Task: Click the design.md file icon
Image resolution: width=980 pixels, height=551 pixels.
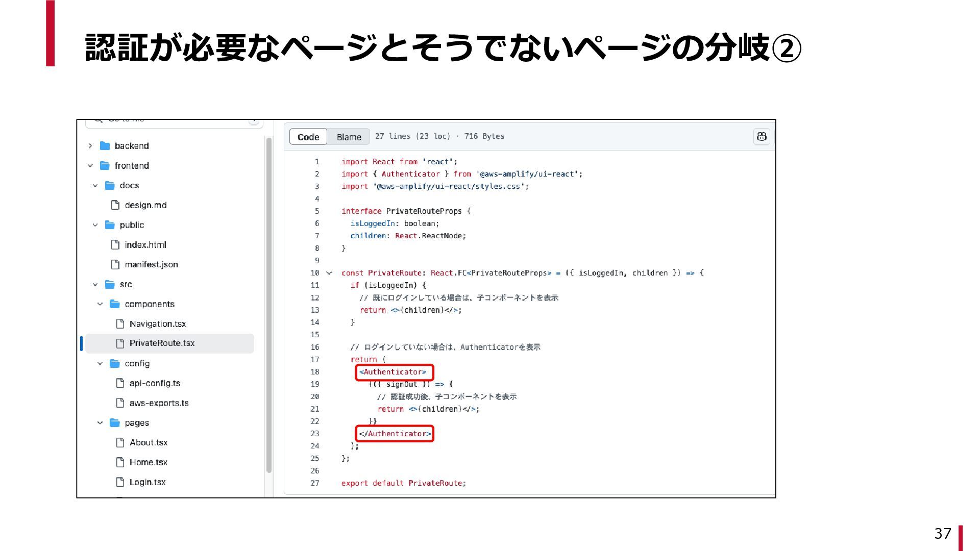Action: coord(115,205)
